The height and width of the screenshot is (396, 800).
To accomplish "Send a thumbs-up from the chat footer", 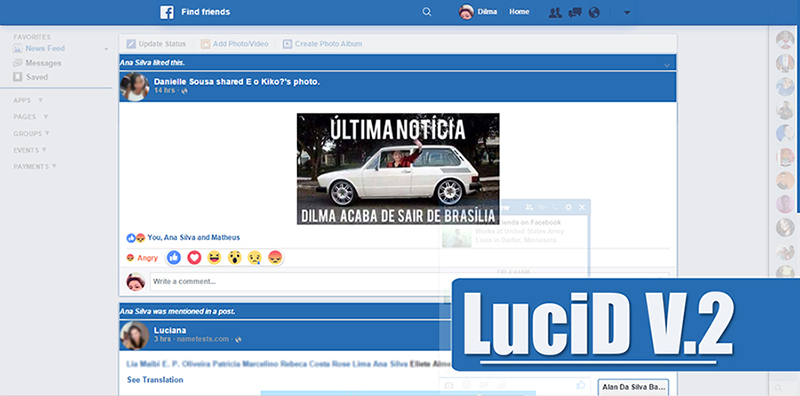I will [581, 384].
